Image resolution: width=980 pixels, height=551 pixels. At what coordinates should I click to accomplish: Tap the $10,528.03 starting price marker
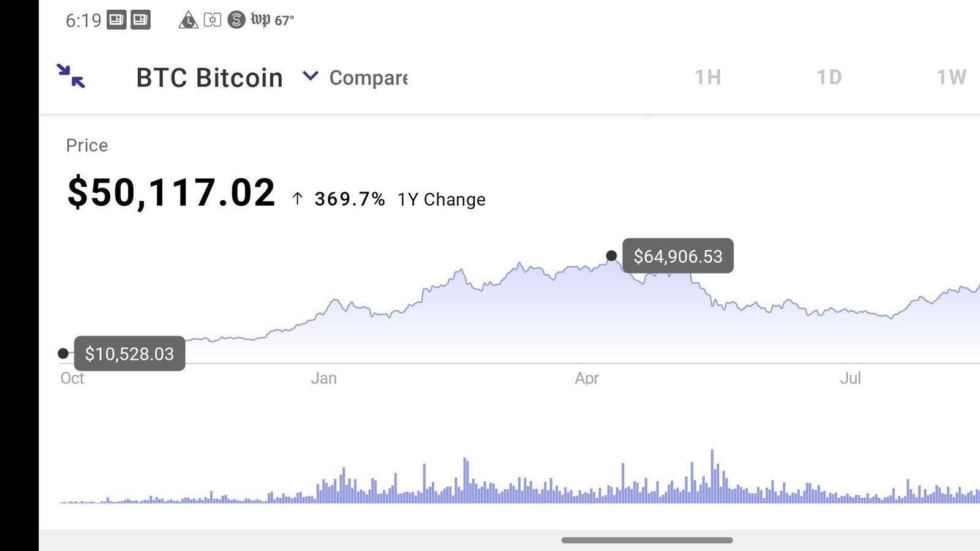point(128,353)
